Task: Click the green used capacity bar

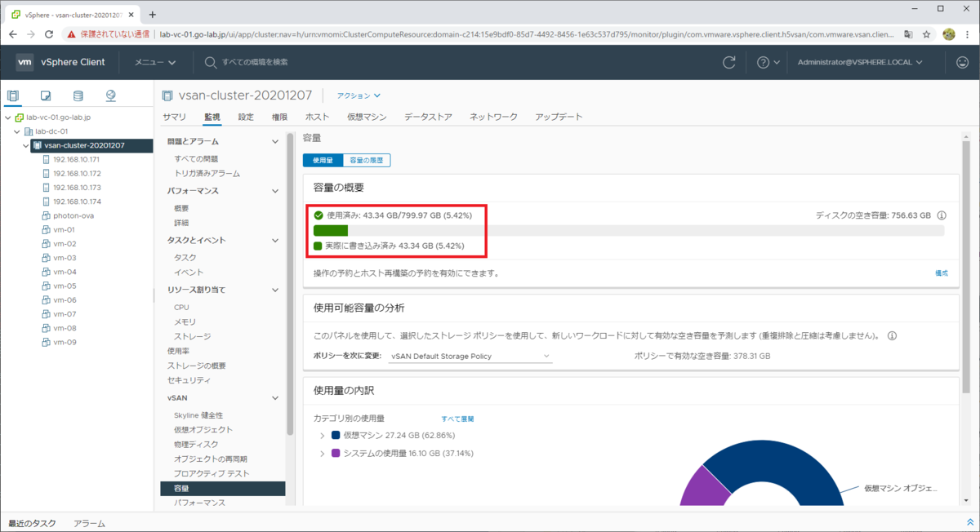Action: coord(331,231)
